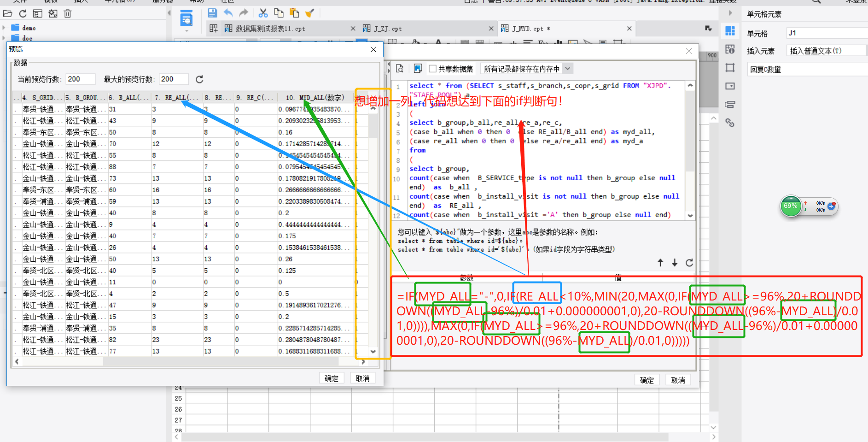
Task: Click the report preview icon
Action: 186,19
